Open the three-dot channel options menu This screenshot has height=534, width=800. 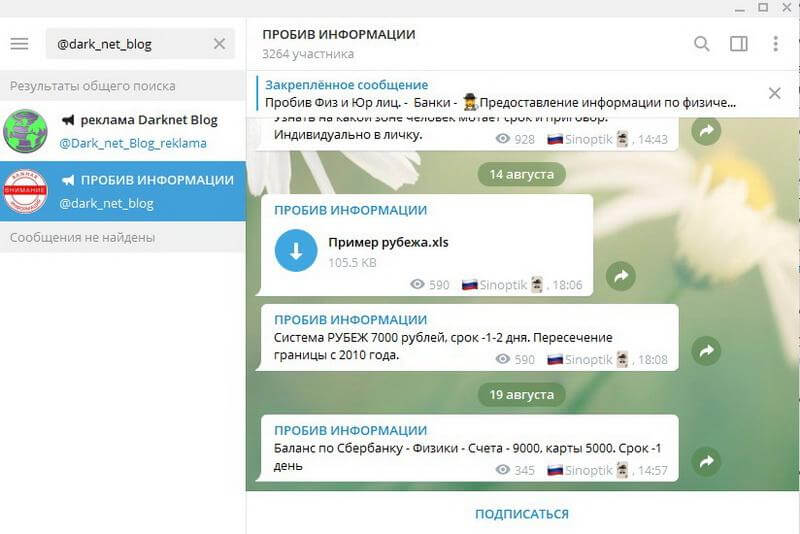776,44
